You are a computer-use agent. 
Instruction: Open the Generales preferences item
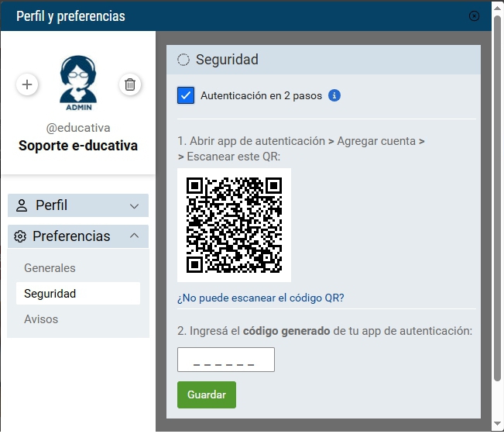(50, 268)
